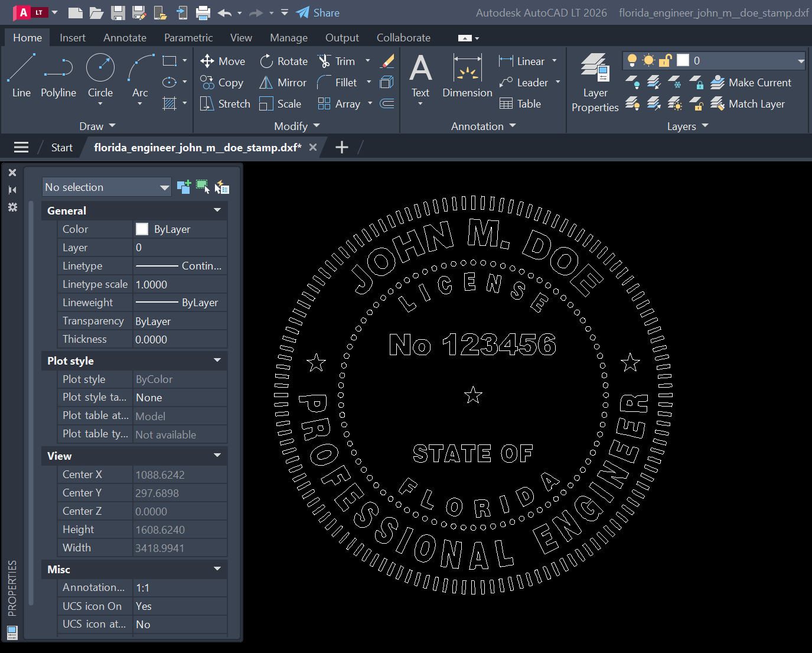Freeze a layer using the Freeze icon

click(x=675, y=82)
